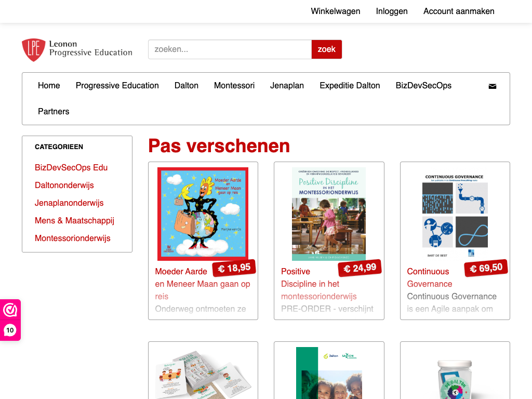
Task: Open the Leonon Progressive Education logo
Action: 77,49
